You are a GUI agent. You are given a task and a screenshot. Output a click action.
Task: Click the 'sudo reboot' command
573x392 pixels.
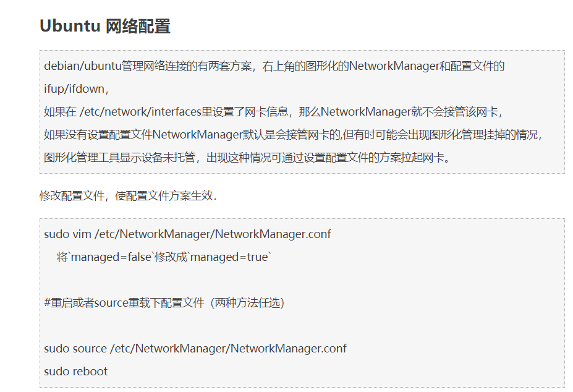(75, 372)
